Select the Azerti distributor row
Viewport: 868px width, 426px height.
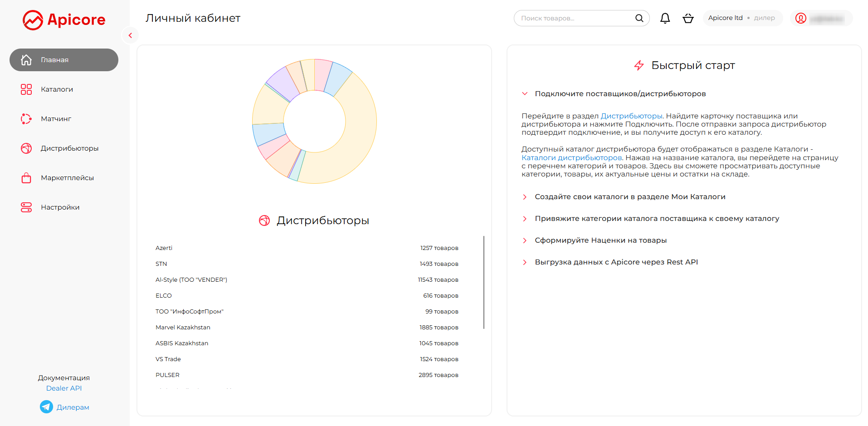tap(307, 248)
